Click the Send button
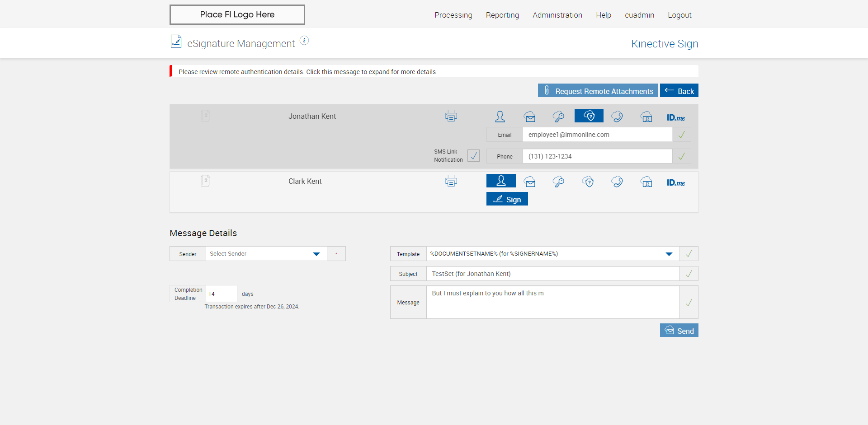The width and height of the screenshot is (868, 425). click(679, 330)
